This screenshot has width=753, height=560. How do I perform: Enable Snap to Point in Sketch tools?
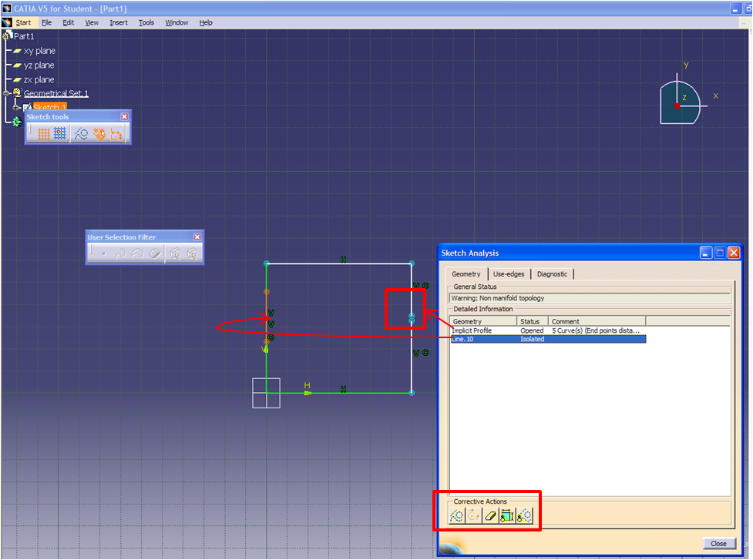61,132
